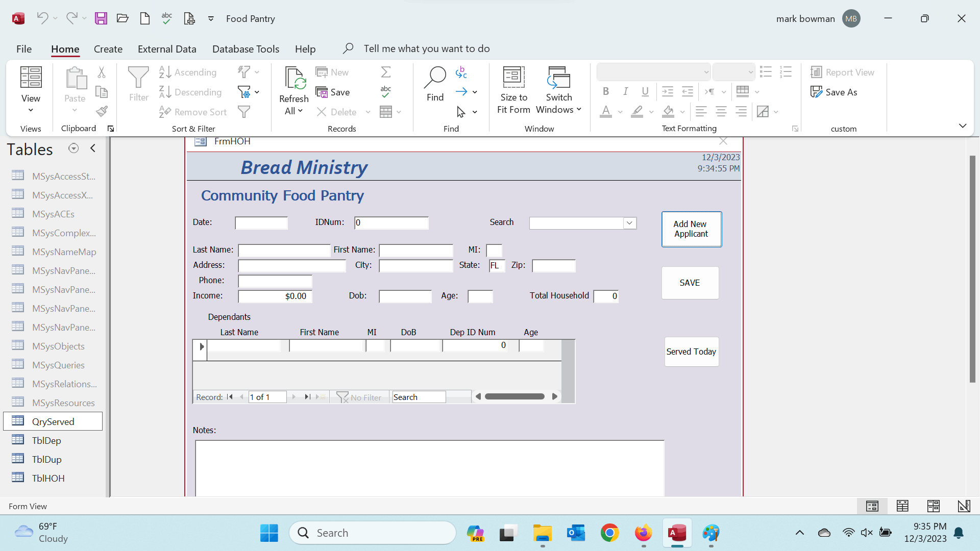Expand the View button dropdown
Image resolution: width=980 pixels, height=551 pixels.
click(x=31, y=110)
